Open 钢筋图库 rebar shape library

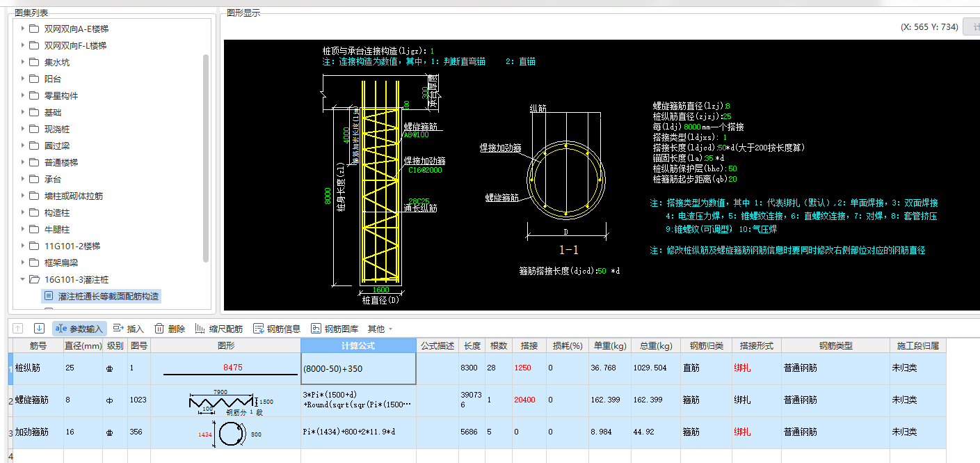pyautogui.click(x=335, y=329)
